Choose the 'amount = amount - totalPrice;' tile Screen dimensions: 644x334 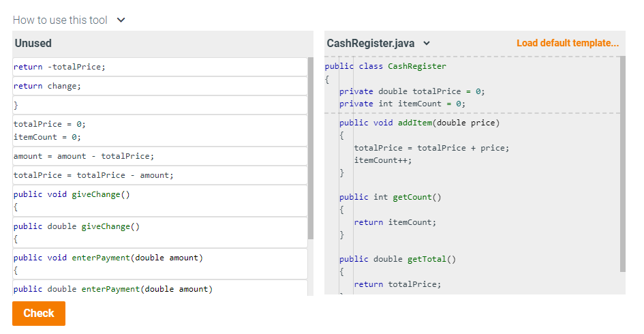pyautogui.click(x=160, y=156)
